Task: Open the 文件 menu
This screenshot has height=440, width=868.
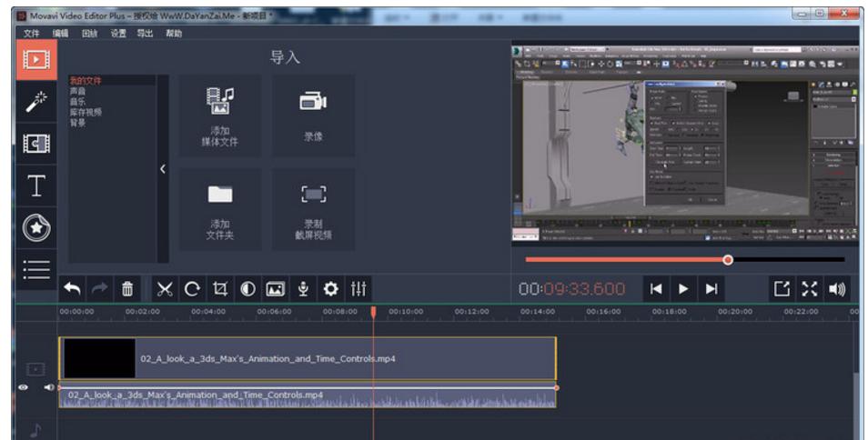Action: click(x=33, y=34)
